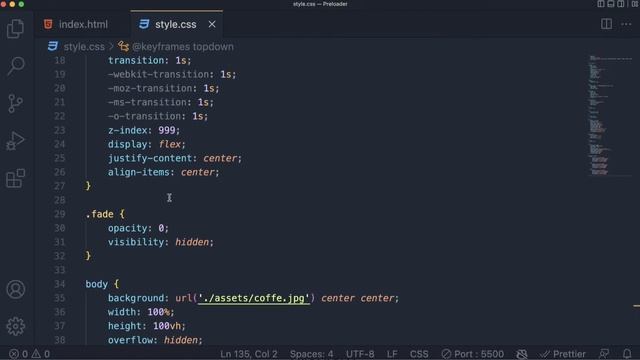Open the errors and warnings status item
This screenshot has height=360, width=640.
pos(29,354)
